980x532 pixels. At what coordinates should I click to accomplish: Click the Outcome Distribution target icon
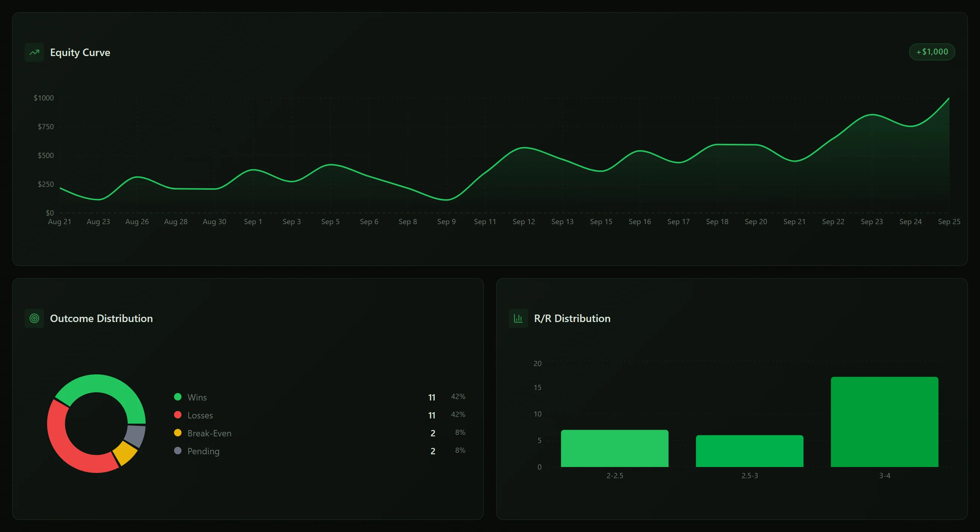[34, 318]
